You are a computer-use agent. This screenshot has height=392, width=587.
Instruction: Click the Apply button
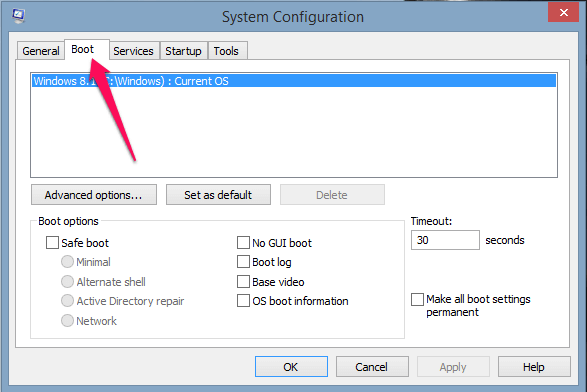coord(453,367)
